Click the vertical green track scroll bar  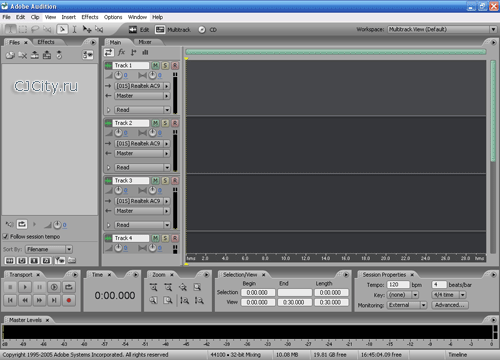(493, 111)
